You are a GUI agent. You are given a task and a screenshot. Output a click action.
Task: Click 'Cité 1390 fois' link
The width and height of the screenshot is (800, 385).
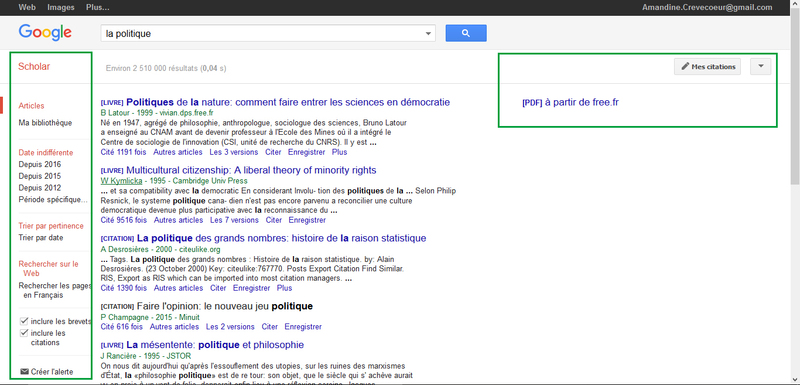click(x=123, y=288)
